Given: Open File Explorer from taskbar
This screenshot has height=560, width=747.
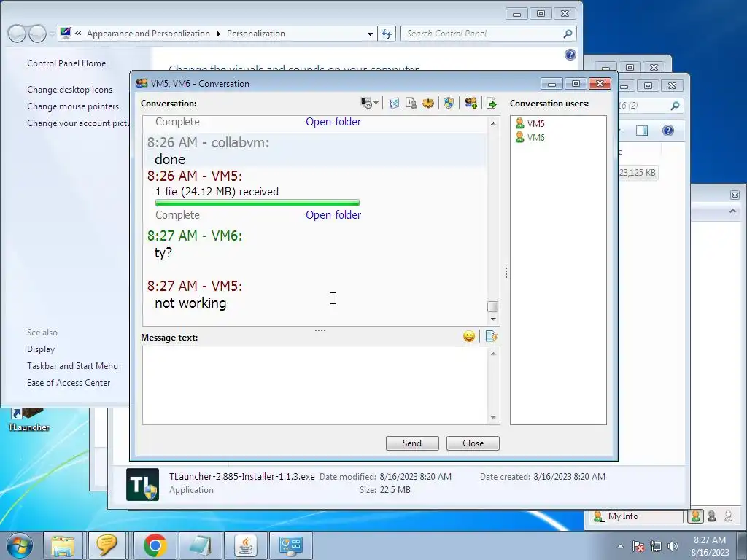Looking at the screenshot, I should click(x=63, y=545).
